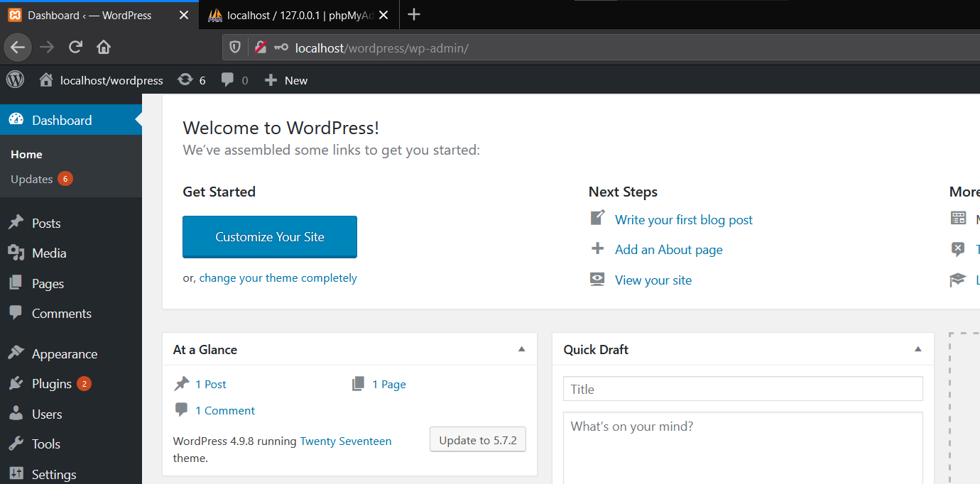The height and width of the screenshot is (484, 980).
Task: Click the WordPress logo in admin bar
Action: tap(15, 79)
